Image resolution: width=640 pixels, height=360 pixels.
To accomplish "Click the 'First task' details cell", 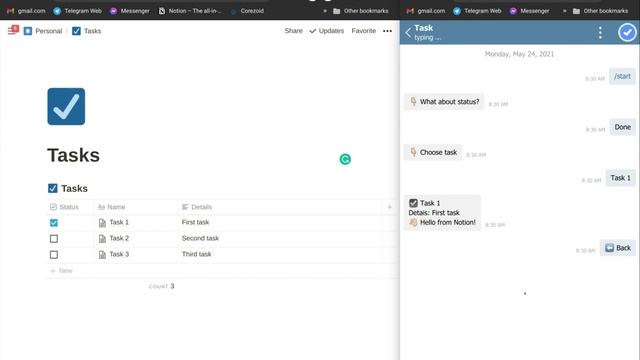I will pos(196,222).
